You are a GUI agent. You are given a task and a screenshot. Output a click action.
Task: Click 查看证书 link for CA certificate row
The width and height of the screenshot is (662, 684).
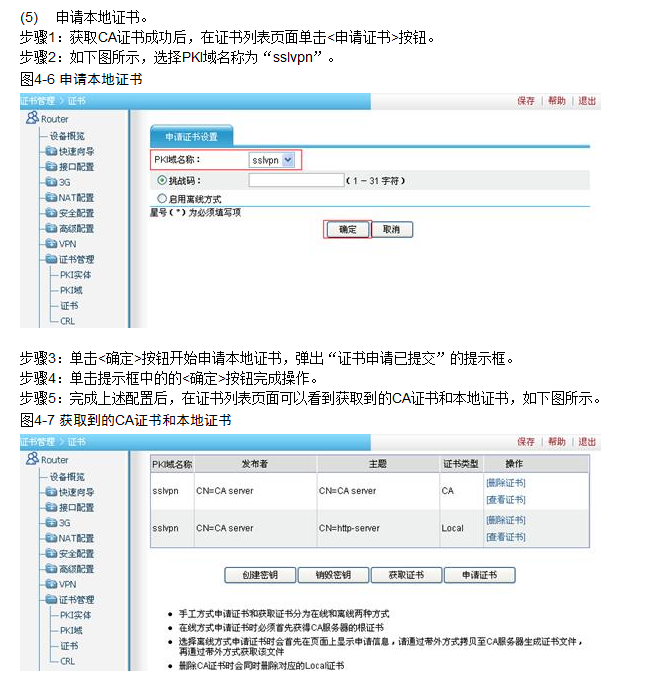(506, 499)
